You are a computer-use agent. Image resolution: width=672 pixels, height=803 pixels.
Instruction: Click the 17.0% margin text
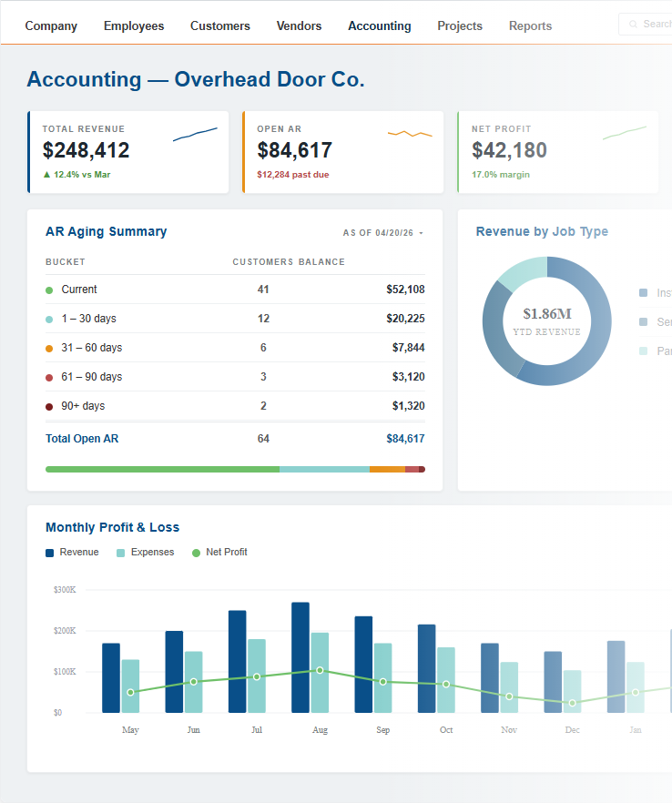[x=501, y=175]
